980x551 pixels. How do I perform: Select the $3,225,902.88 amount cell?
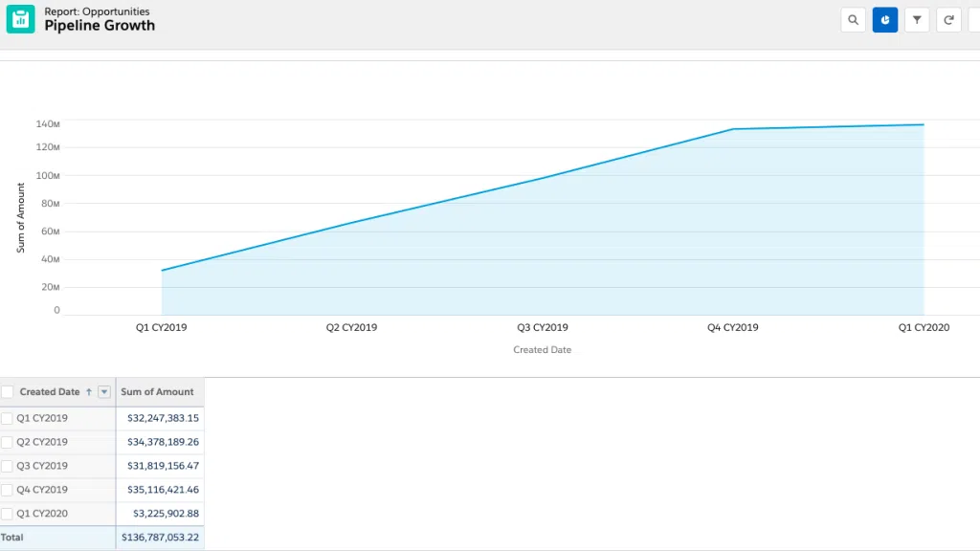[166, 513]
